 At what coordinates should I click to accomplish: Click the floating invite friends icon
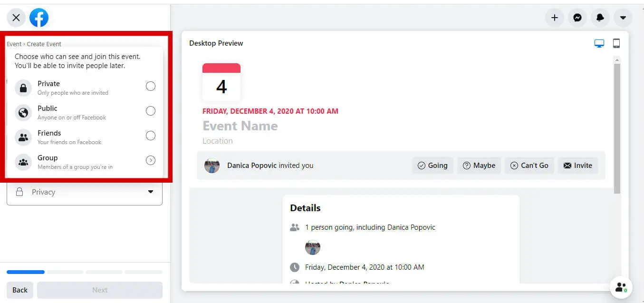(x=621, y=287)
